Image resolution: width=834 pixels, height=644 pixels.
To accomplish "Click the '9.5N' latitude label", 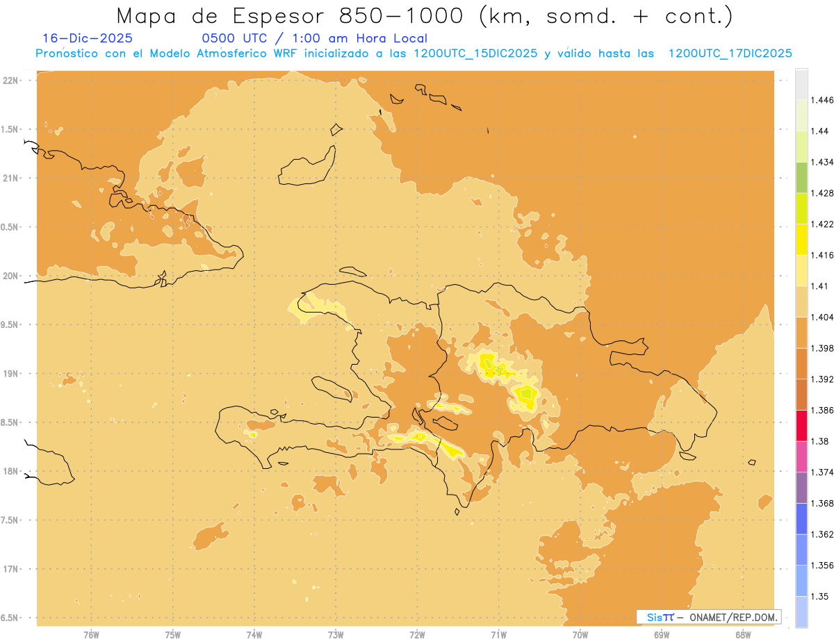I will point(10,324).
